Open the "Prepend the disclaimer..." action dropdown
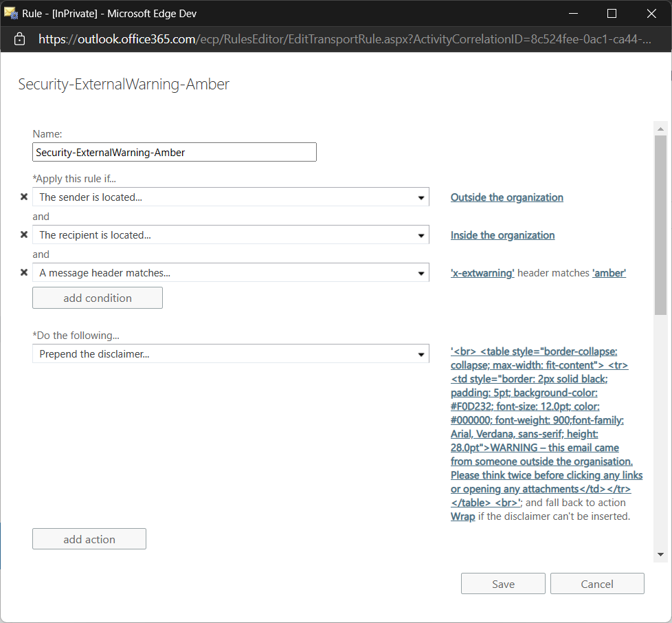Screen dimensions: 672x623 click(x=421, y=353)
